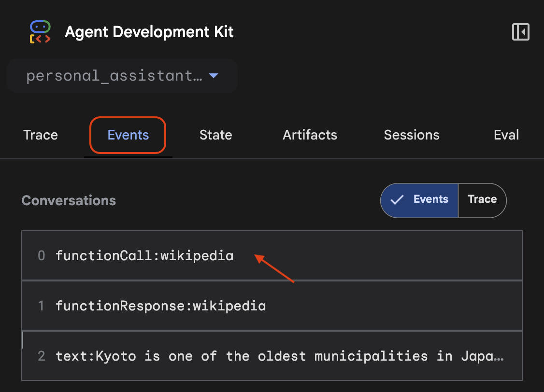The image size is (544, 392).
Task: Toggle the Trace view in the Events/Trace switch
Action: 482,199
